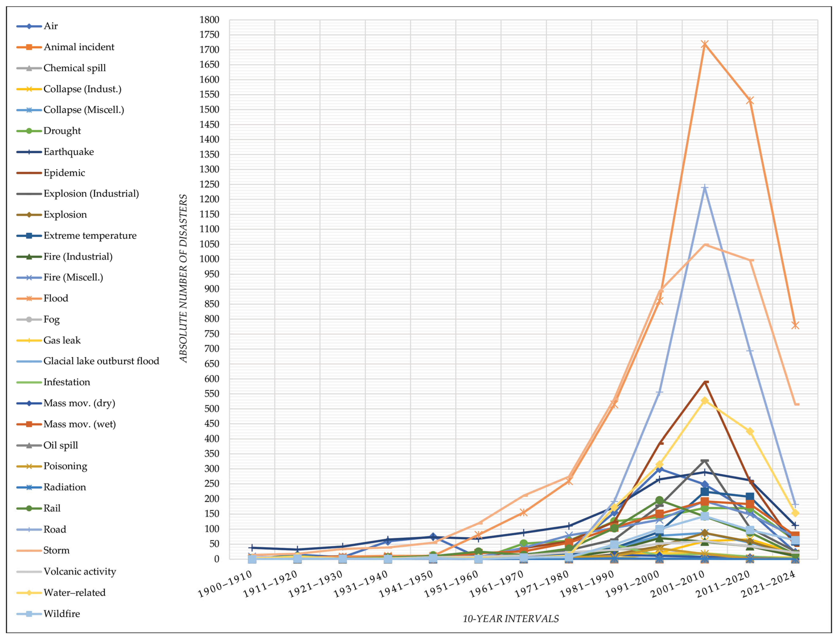The width and height of the screenshot is (840, 642).
Task: Click the Wildfire legend square marker
Action: click(x=29, y=614)
